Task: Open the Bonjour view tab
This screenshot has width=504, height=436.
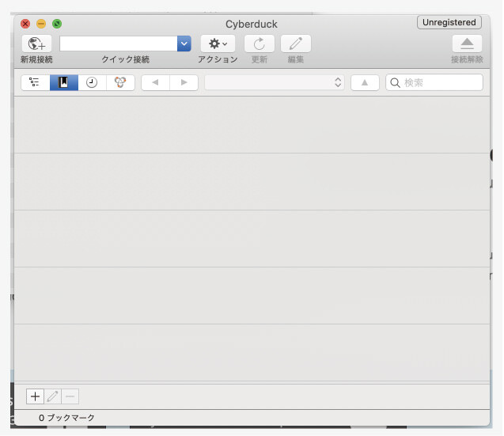Action: pos(120,82)
